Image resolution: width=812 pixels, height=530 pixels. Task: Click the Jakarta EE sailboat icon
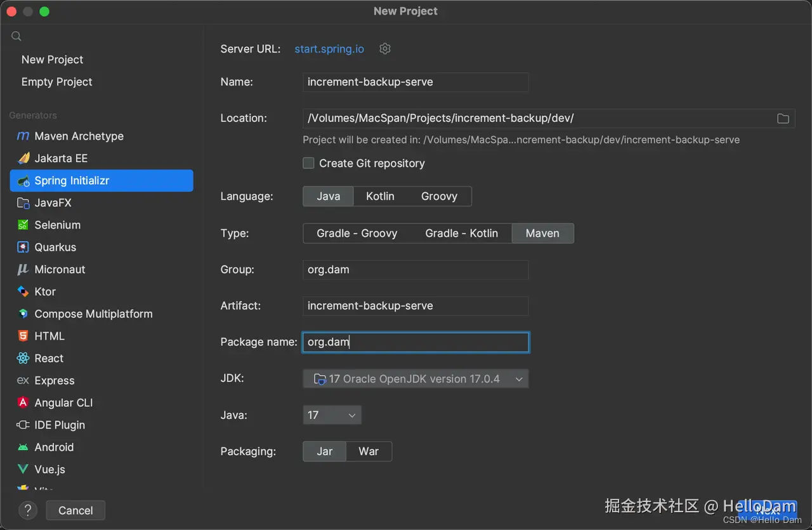[x=23, y=158]
